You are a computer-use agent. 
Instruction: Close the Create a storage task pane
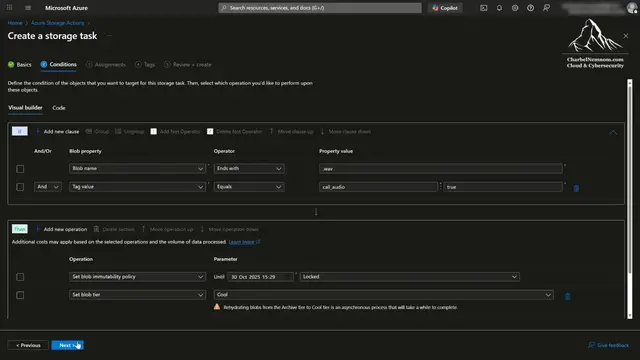pos(626,36)
